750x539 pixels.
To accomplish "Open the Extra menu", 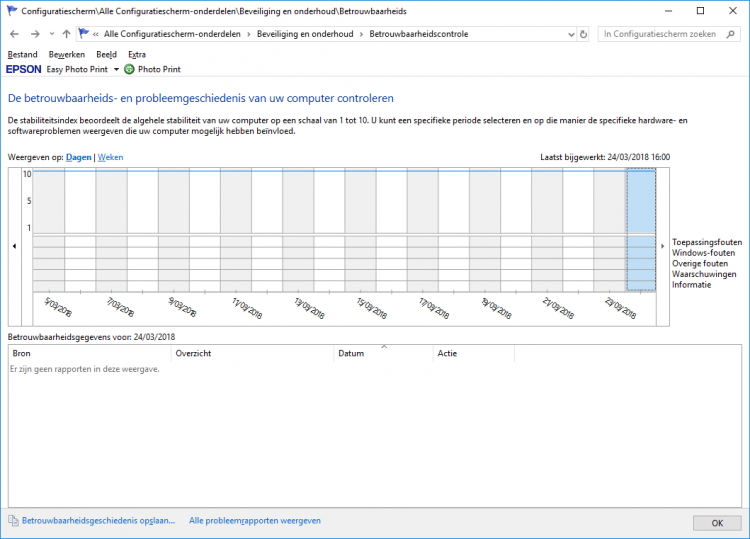I will [137, 54].
